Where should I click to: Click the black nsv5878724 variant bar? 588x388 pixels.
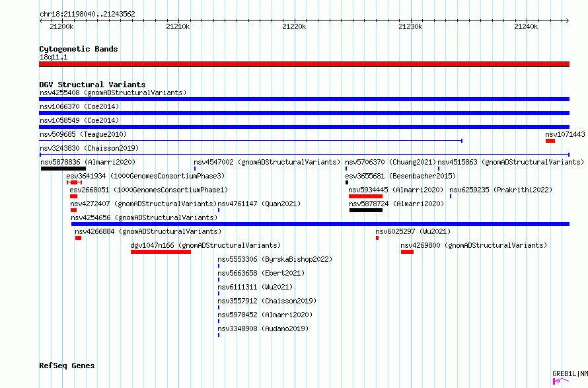[366, 210]
